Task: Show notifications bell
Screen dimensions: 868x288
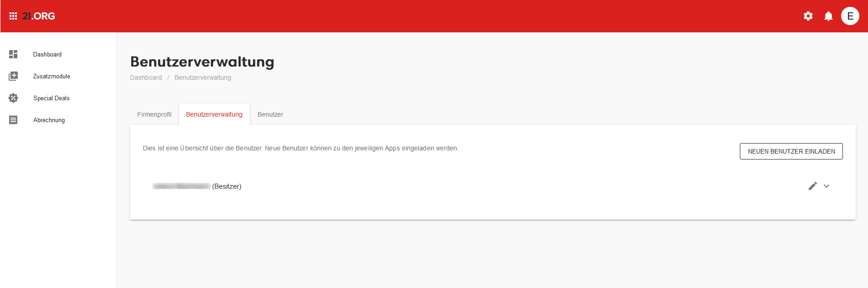Action: click(828, 16)
